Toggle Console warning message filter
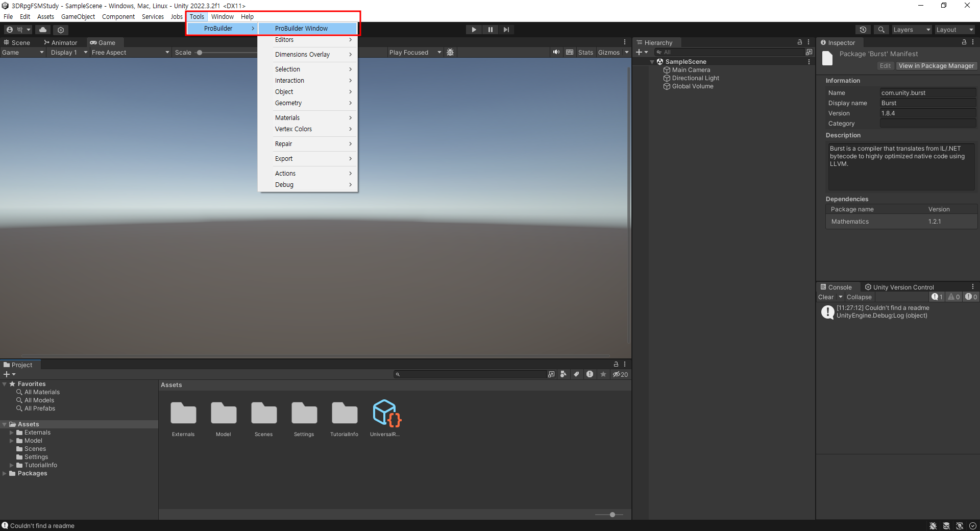The height and width of the screenshot is (531, 980). point(954,297)
